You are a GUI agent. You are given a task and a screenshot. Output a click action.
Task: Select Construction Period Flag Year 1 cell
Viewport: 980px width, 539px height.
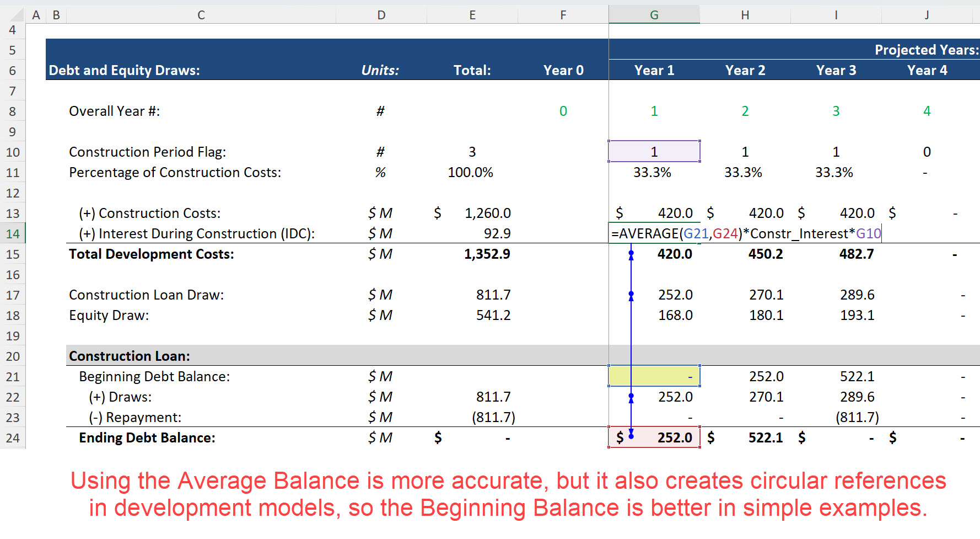(654, 152)
